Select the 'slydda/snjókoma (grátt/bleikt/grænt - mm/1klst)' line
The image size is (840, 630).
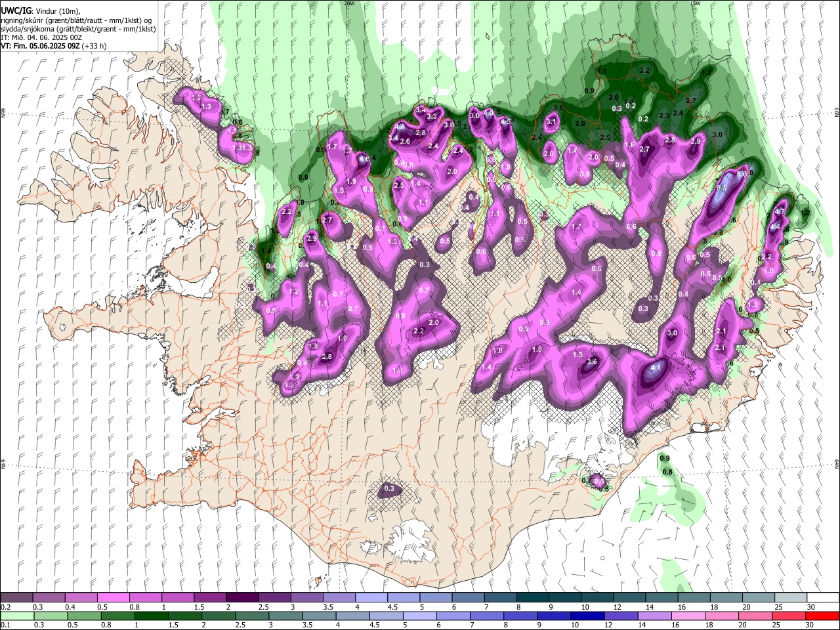coord(78,29)
